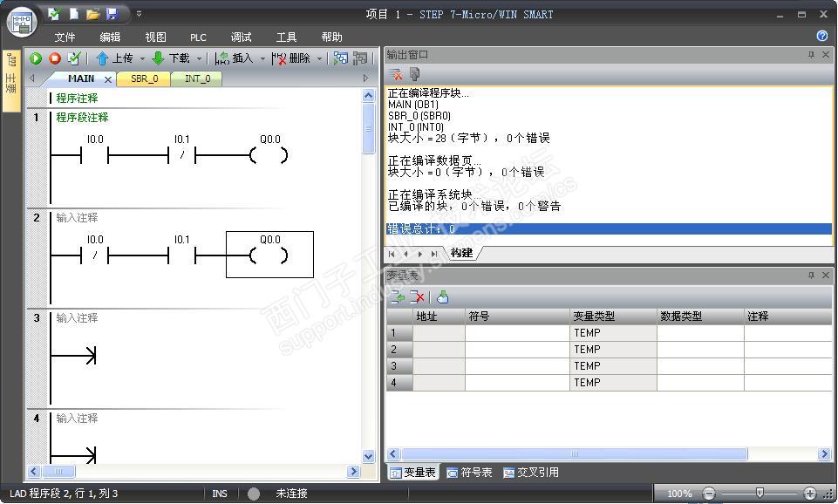
Task: Select the 错误总计: 0 output line
Action: [x=609, y=228]
